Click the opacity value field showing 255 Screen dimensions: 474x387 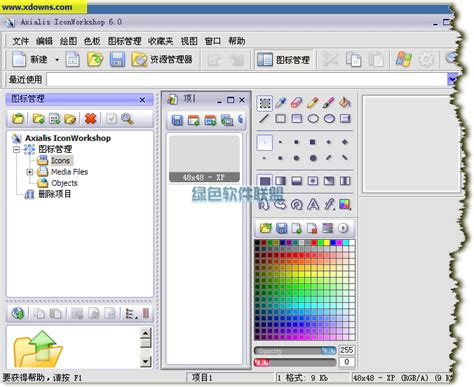coord(347,350)
